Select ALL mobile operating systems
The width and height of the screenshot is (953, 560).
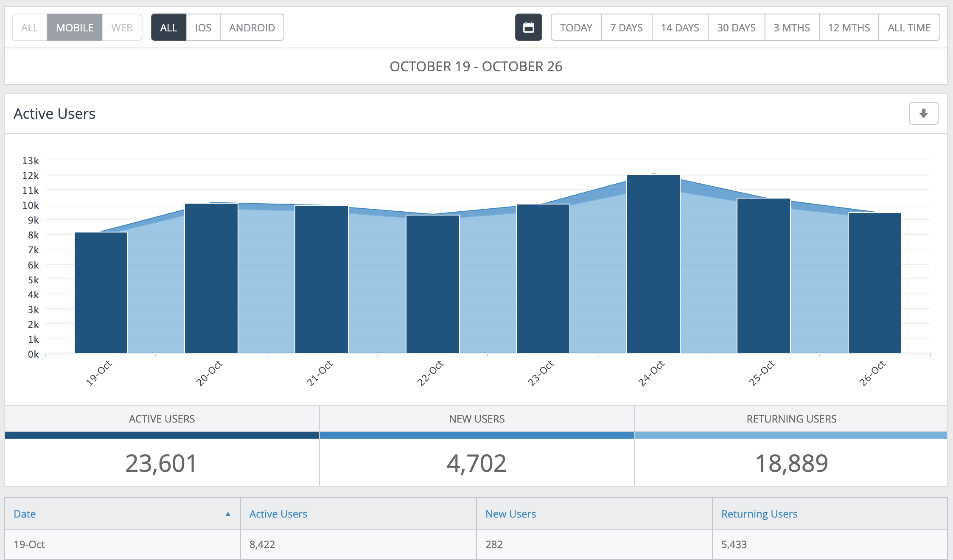pyautogui.click(x=168, y=28)
